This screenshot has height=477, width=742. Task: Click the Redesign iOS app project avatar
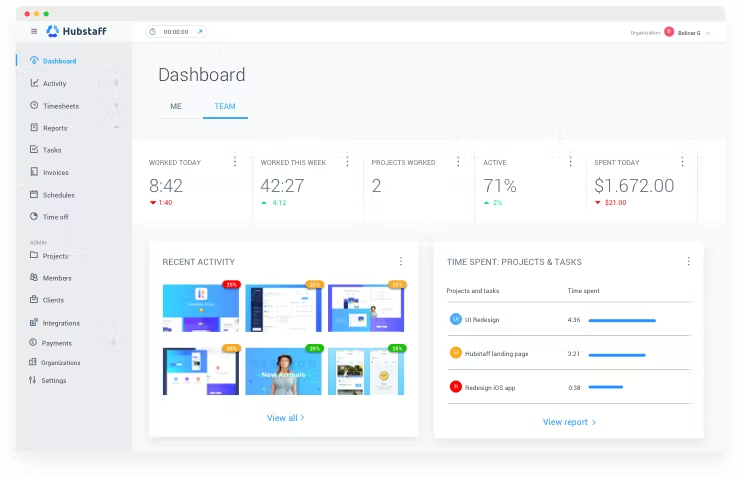click(455, 387)
